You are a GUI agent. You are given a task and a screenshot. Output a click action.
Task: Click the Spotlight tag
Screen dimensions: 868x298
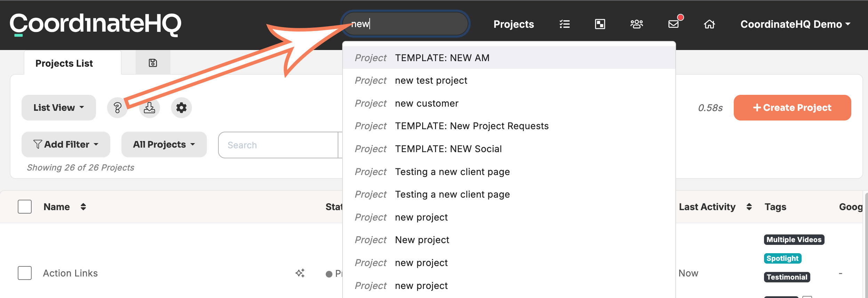pyautogui.click(x=782, y=258)
